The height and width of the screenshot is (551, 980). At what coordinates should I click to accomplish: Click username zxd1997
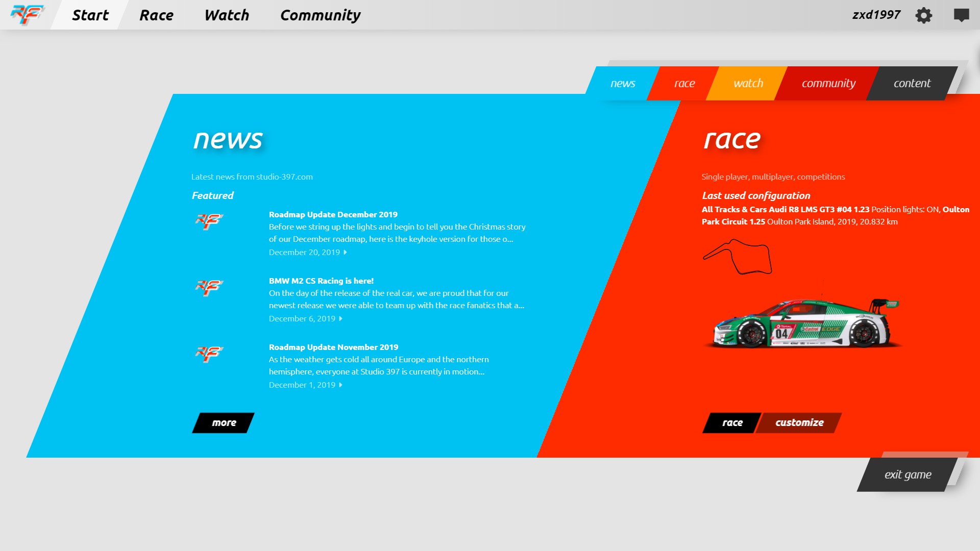tap(876, 15)
